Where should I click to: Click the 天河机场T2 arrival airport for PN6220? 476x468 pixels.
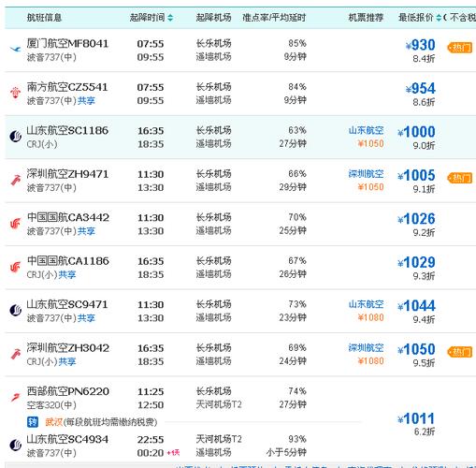[219, 404]
